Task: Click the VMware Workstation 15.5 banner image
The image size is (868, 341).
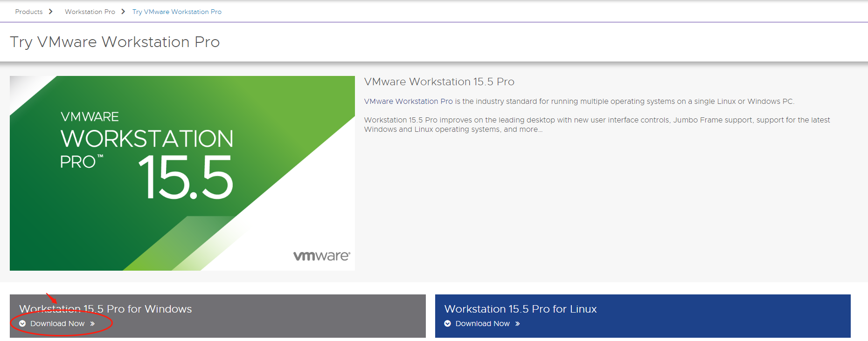Action: pos(182,173)
